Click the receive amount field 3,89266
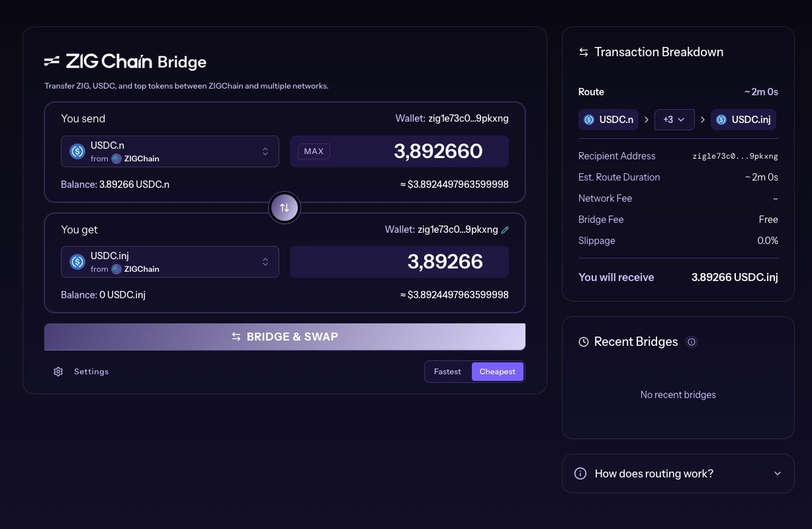812x529 pixels. pos(400,262)
